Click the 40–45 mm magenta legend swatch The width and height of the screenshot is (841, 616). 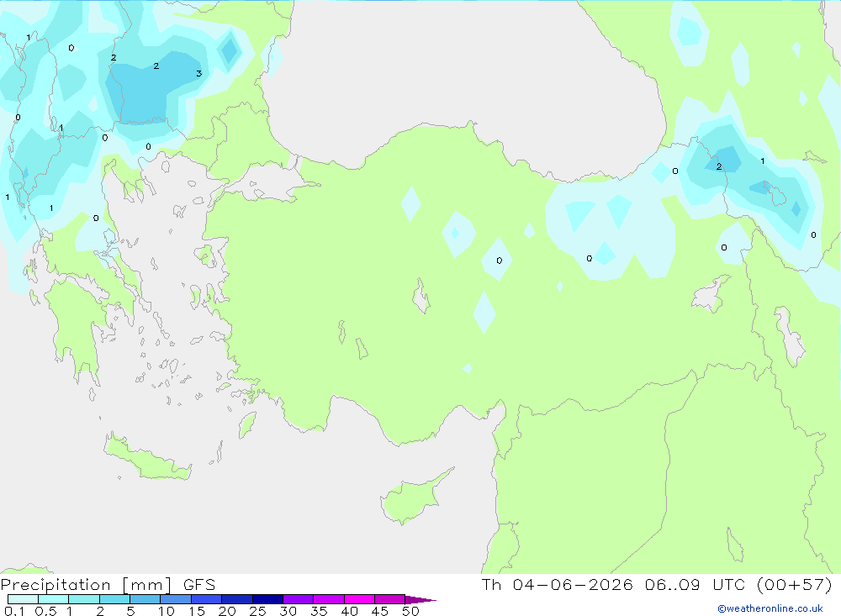[359, 599]
